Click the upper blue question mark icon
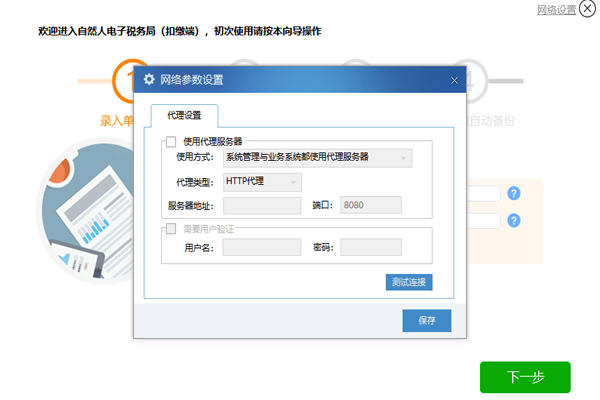The width and height of the screenshot is (600, 400). [x=514, y=193]
